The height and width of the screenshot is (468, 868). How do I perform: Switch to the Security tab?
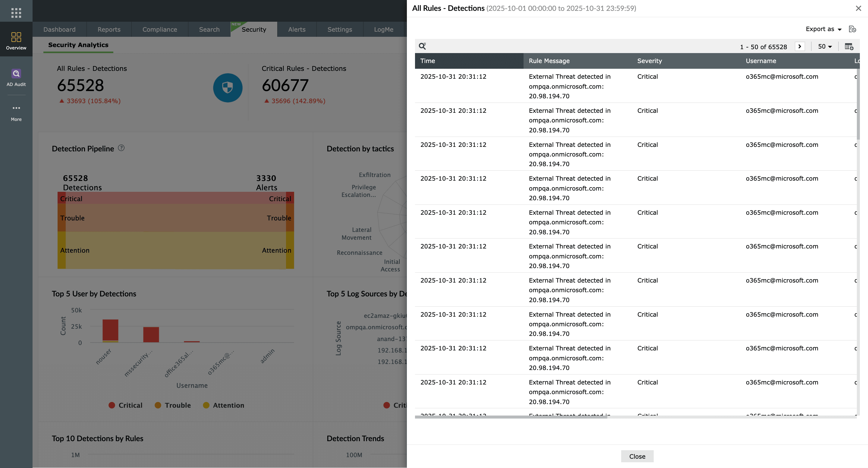point(253,29)
